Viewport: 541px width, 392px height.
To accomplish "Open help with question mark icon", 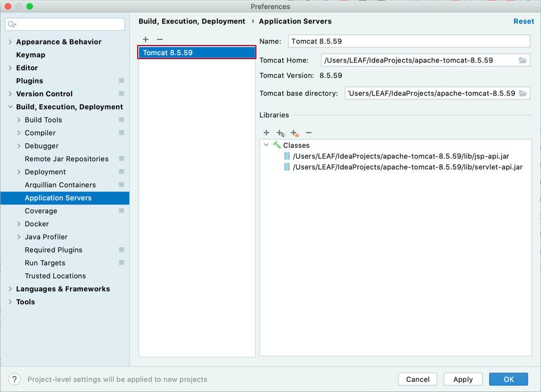I will pos(15,379).
